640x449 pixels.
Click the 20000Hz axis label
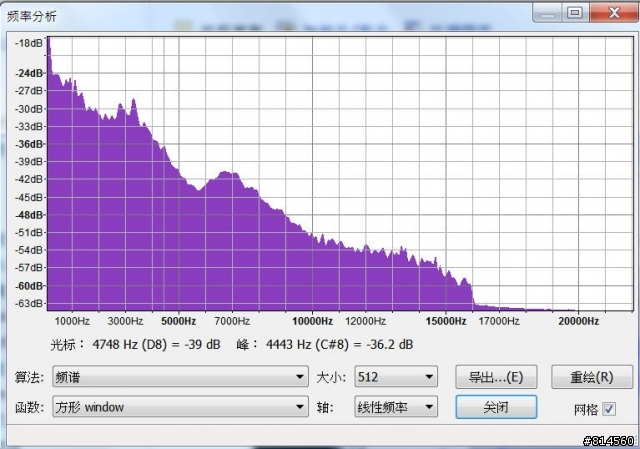(x=579, y=321)
